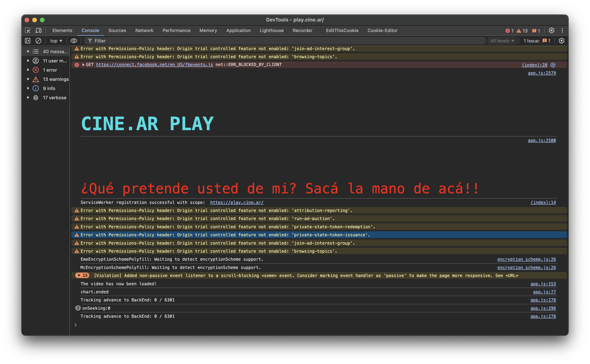This screenshot has width=590, height=364.
Task: Open the (index):28 source link
Action: tap(534, 65)
